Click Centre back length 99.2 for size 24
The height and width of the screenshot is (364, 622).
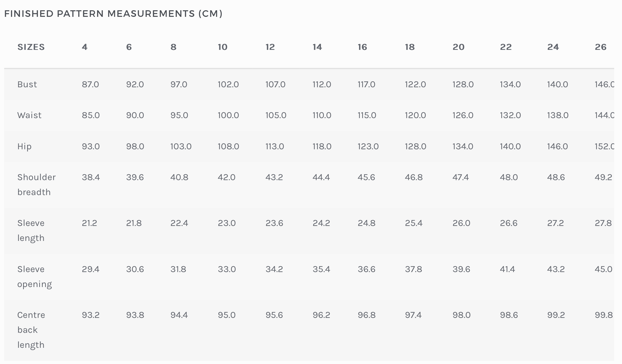click(x=556, y=315)
